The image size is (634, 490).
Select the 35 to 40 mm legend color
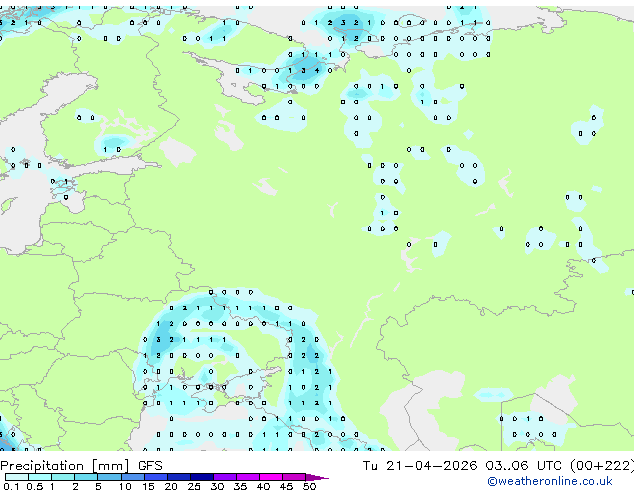tap(248, 477)
